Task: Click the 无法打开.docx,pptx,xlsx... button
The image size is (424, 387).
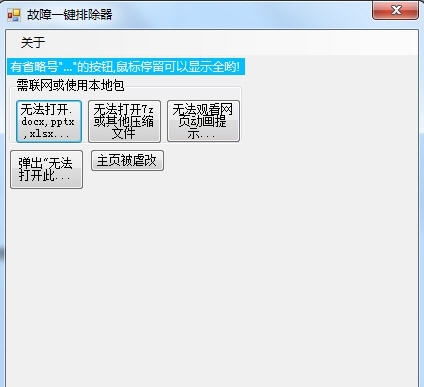Action: pos(49,121)
